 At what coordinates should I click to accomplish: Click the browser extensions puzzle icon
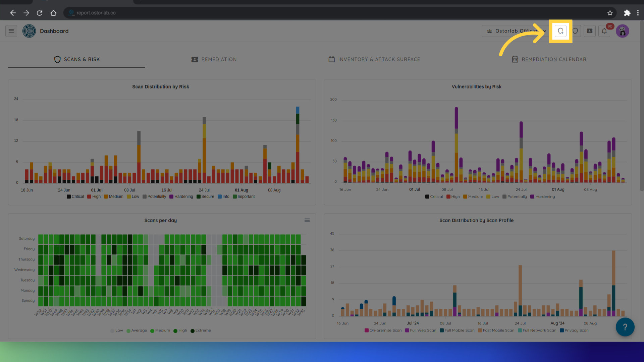point(627,13)
